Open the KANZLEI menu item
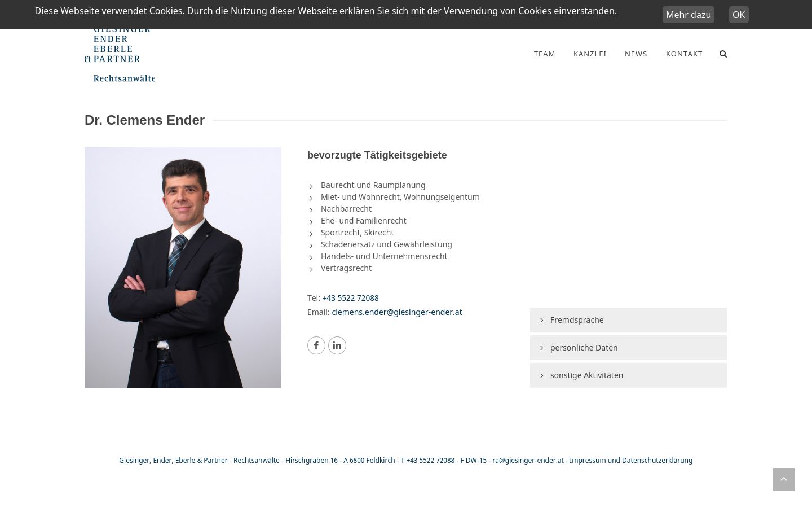The image size is (812, 508). click(590, 54)
